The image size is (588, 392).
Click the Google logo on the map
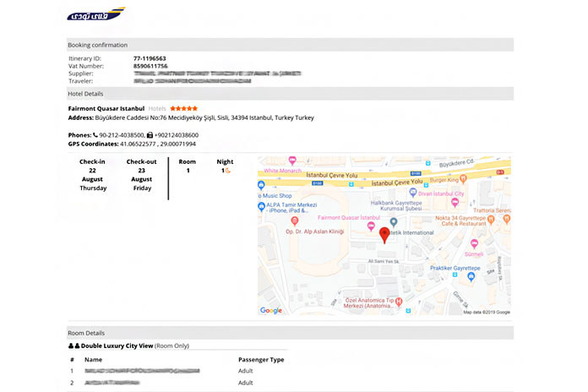[x=271, y=311]
